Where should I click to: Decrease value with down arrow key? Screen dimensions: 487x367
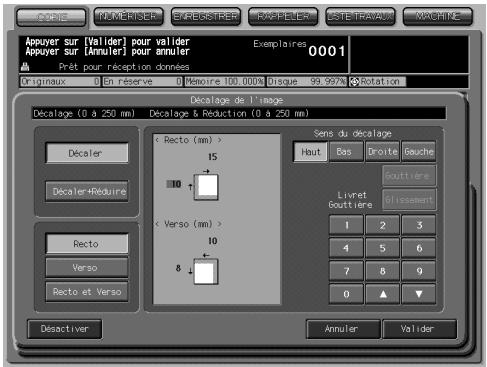(419, 294)
